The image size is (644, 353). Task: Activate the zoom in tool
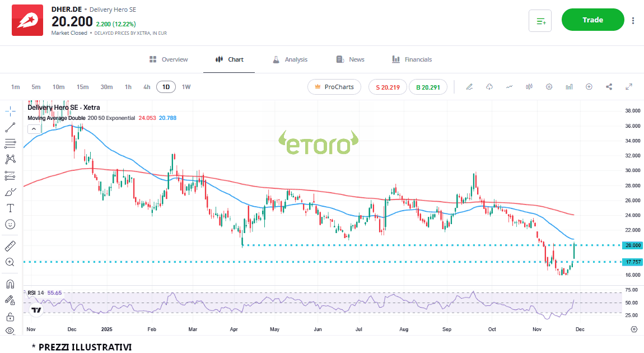coord(10,262)
